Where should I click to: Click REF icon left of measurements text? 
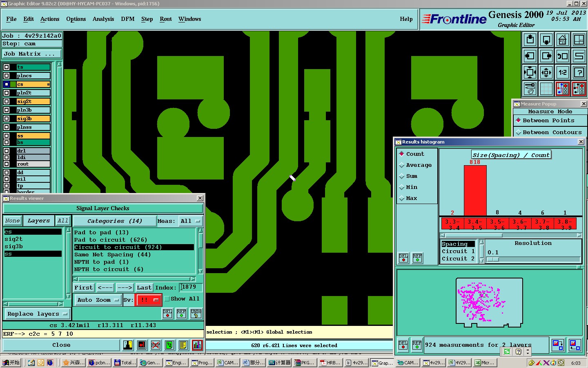(x=417, y=345)
